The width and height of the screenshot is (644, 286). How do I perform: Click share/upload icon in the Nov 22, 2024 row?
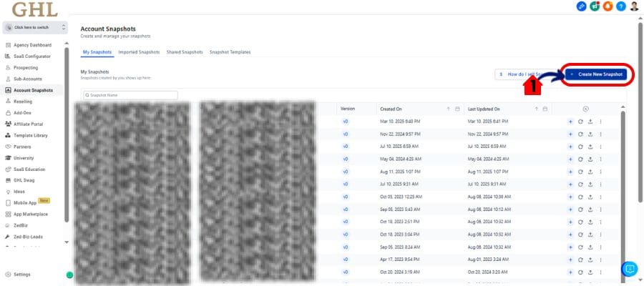[590, 134]
